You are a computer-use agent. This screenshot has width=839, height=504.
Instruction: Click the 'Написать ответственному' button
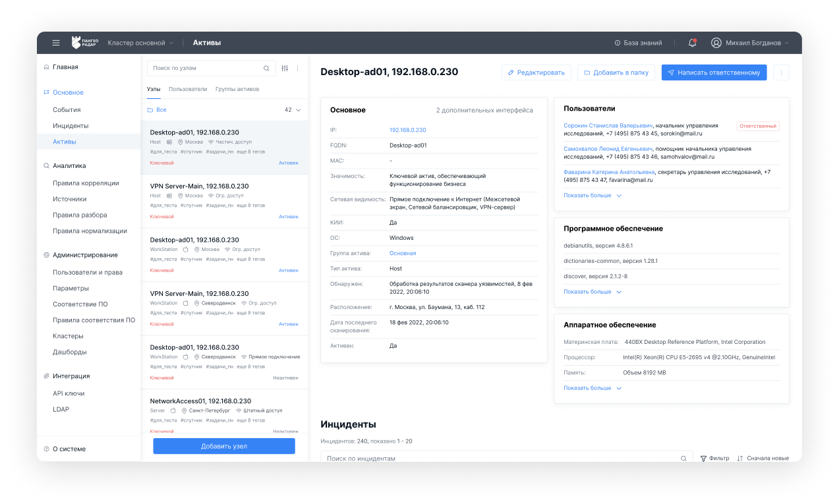pos(714,72)
